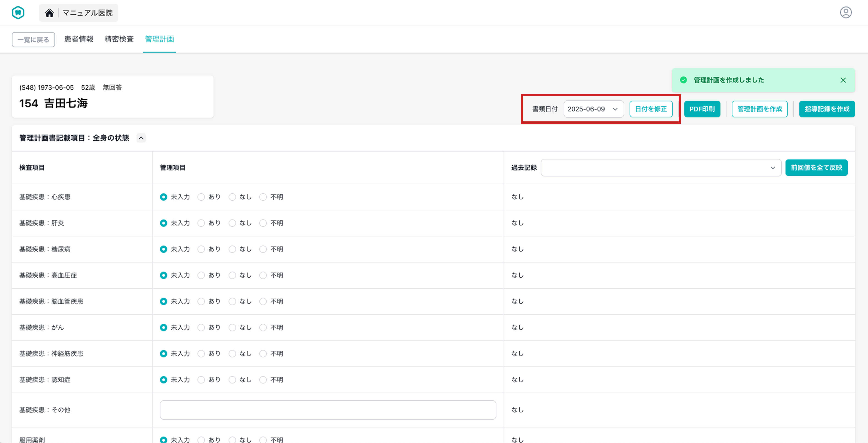Select あり for 心疾患
The width and height of the screenshot is (868, 443).
point(201,197)
